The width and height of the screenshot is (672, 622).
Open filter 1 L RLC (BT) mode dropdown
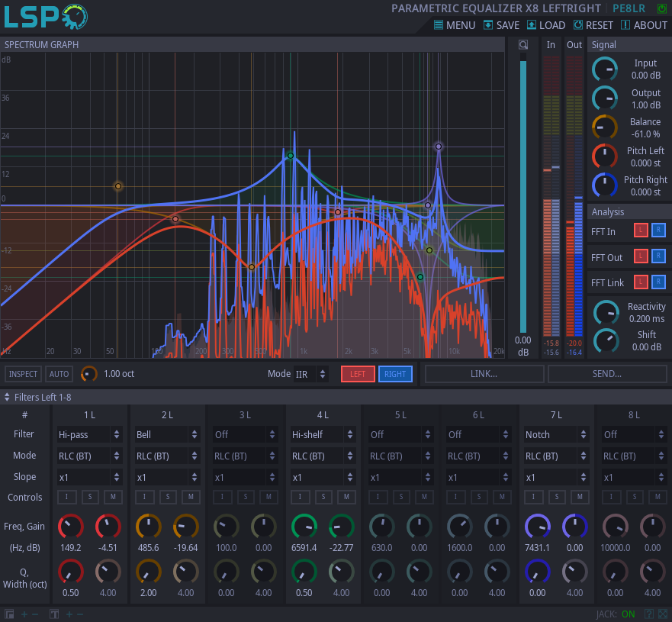click(x=89, y=456)
